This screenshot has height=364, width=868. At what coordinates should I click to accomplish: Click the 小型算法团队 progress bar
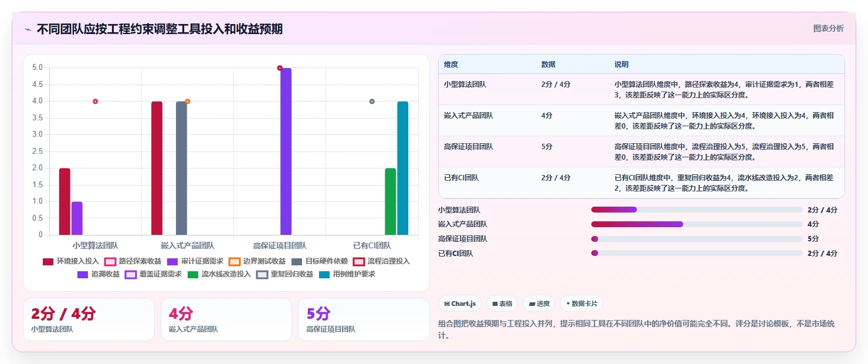pos(697,210)
